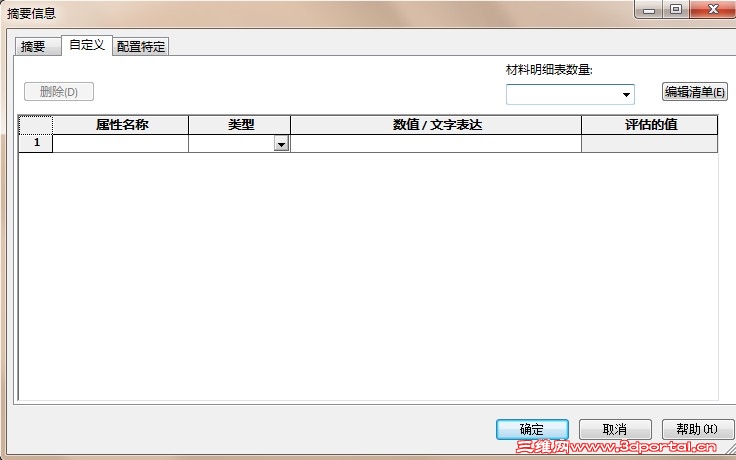Select the 自定义 tab
The image size is (736, 460).
point(87,46)
